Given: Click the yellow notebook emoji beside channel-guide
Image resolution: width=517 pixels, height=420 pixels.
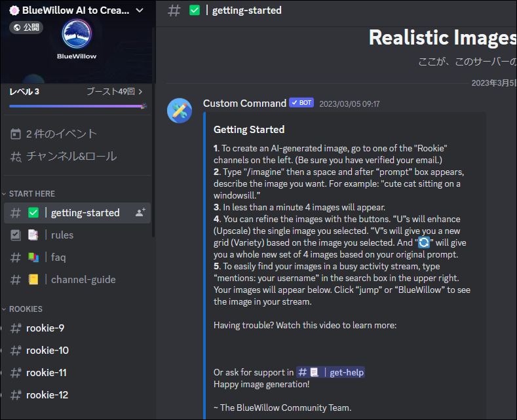Looking at the screenshot, I should 33,280.
